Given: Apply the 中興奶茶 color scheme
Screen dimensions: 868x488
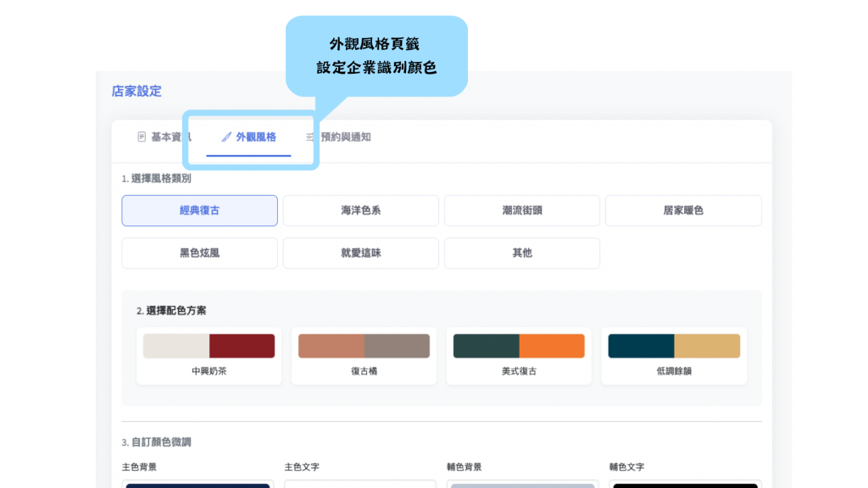Looking at the screenshot, I should pos(209,355).
